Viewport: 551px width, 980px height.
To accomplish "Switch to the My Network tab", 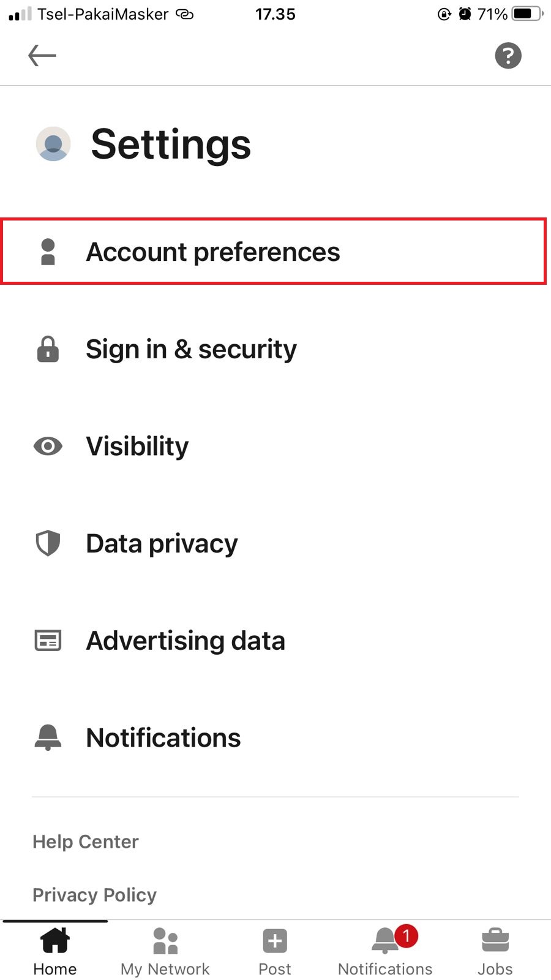I will [x=165, y=952].
